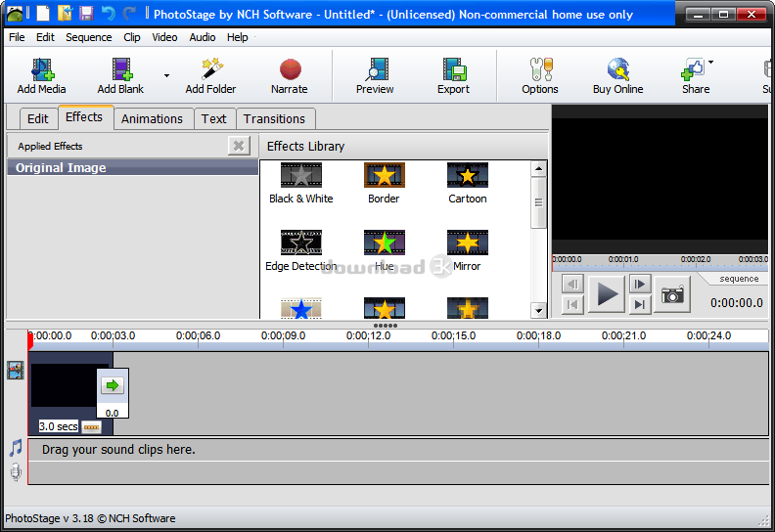Start recording with Narrate button

coord(290,75)
